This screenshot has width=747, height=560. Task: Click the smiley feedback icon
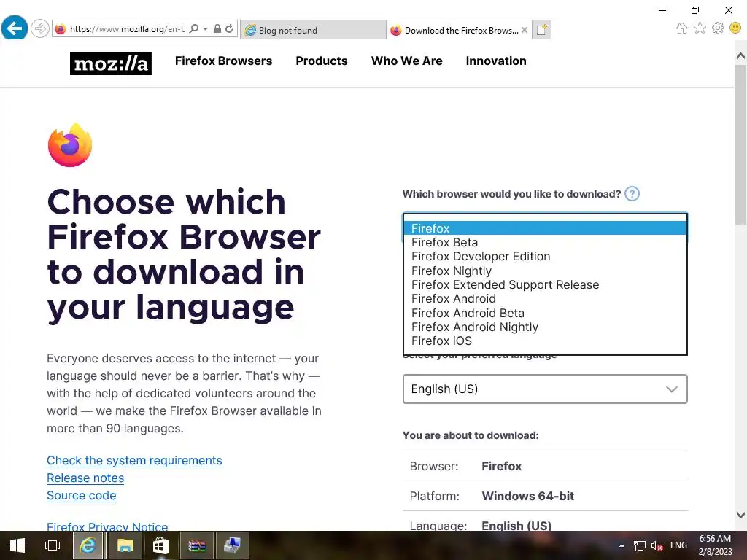pyautogui.click(x=735, y=28)
